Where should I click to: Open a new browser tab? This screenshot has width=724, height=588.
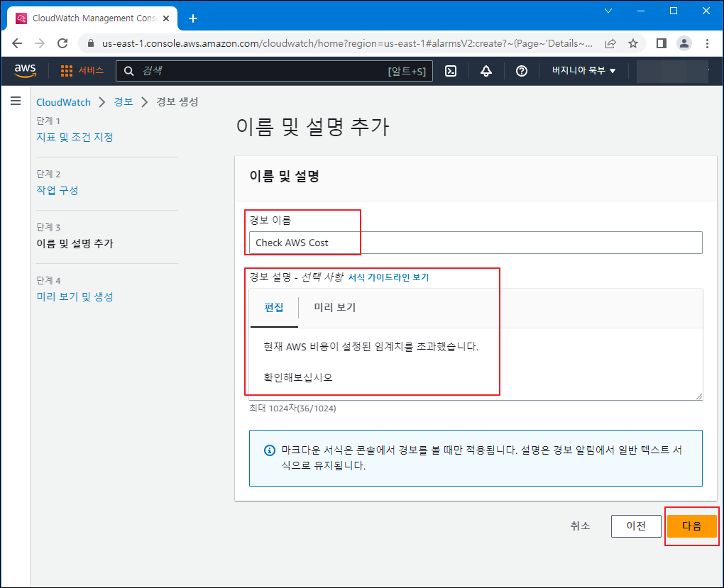(x=193, y=18)
